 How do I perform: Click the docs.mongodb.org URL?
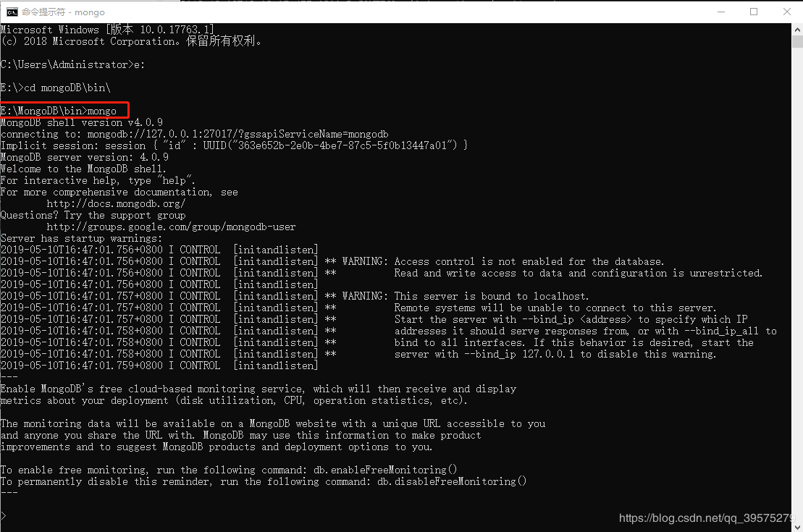116,203
